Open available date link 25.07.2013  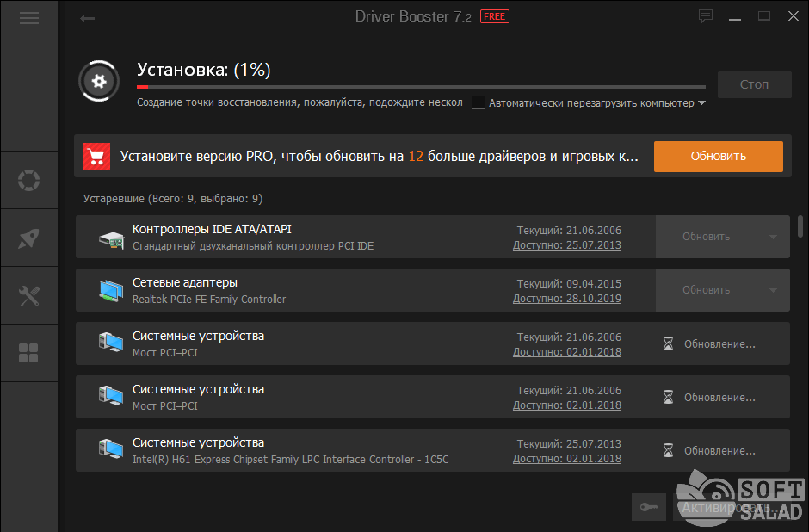click(x=567, y=245)
